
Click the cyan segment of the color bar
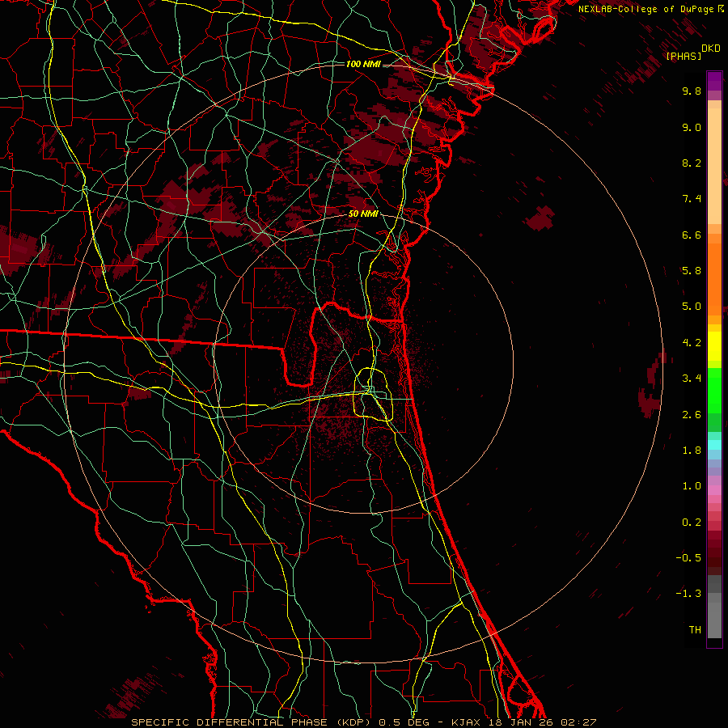[714, 445]
